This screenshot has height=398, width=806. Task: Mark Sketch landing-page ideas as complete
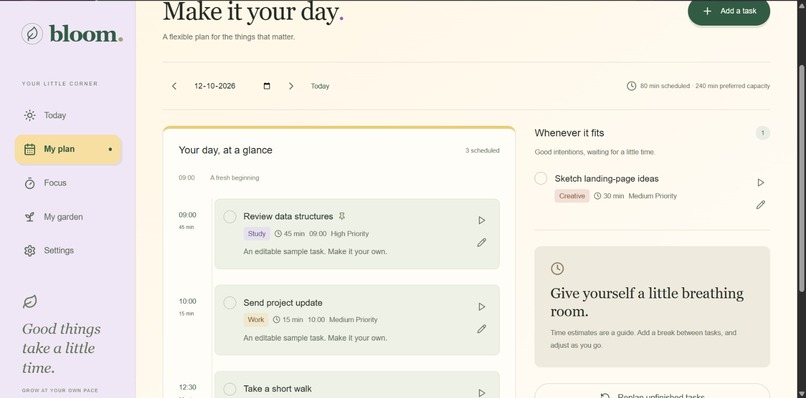pos(541,178)
